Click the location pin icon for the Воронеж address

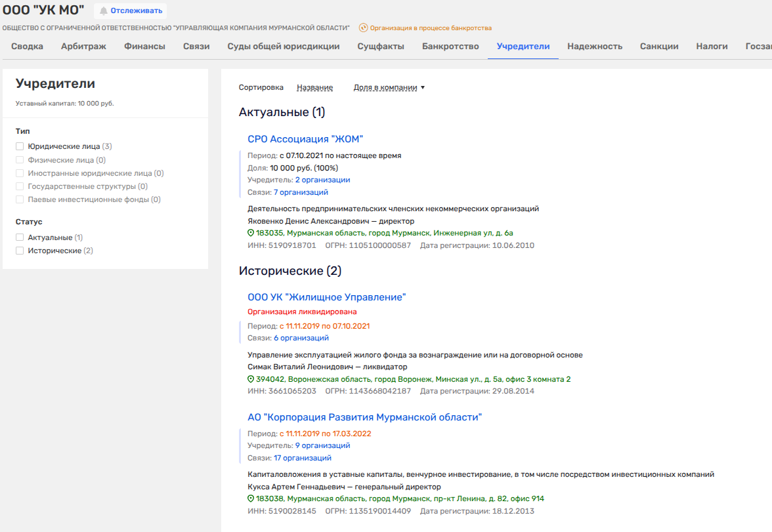pos(251,379)
